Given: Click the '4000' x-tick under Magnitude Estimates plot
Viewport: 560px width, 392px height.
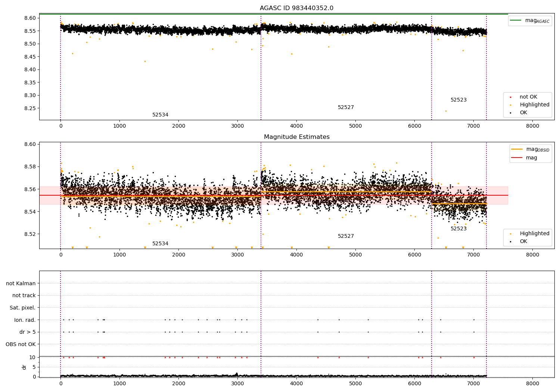Looking at the screenshot, I should pyautogui.click(x=296, y=255).
